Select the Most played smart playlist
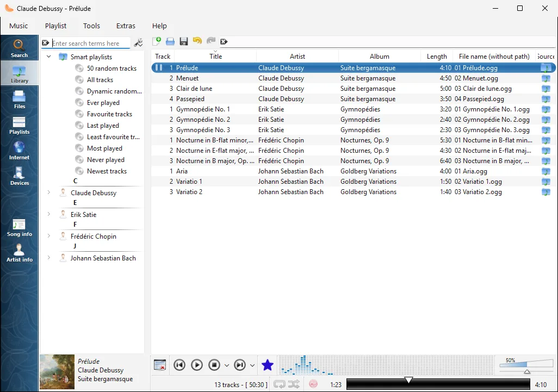The width and height of the screenshot is (558, 392). point(104,148)
